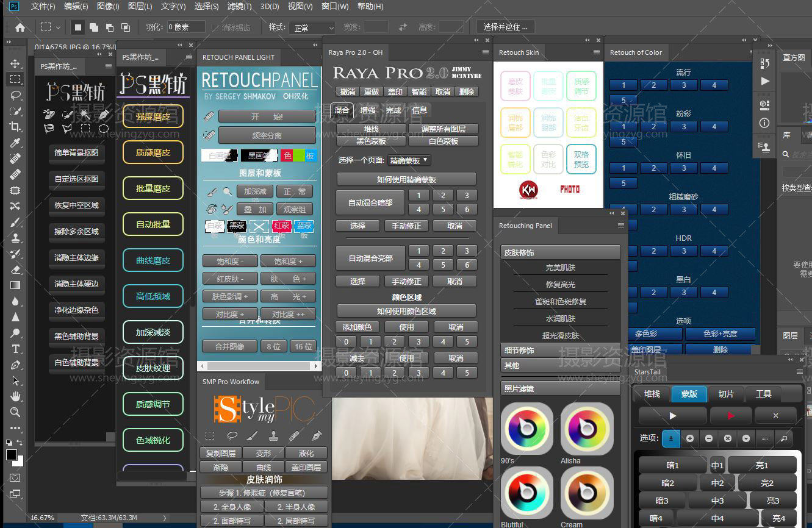This screenshot has height=528, width=812.
Task: Toggle the Quick Mask mode button
Action: pyautogui.click(x=15, y=477)
